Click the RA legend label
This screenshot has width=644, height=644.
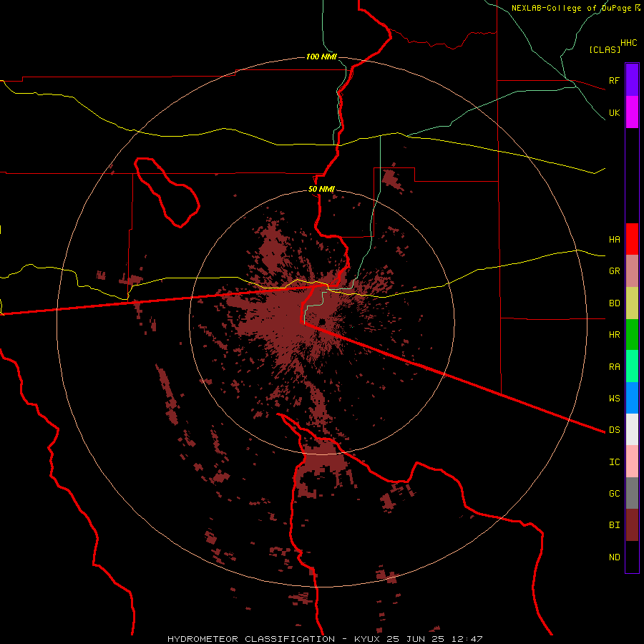615,367
